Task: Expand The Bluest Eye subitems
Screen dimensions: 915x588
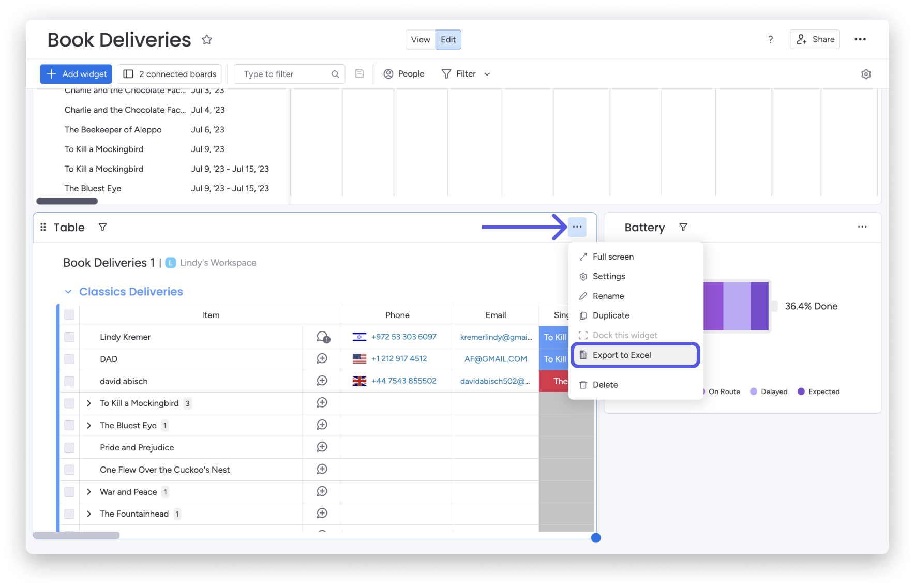Action: tap(89, 425)
